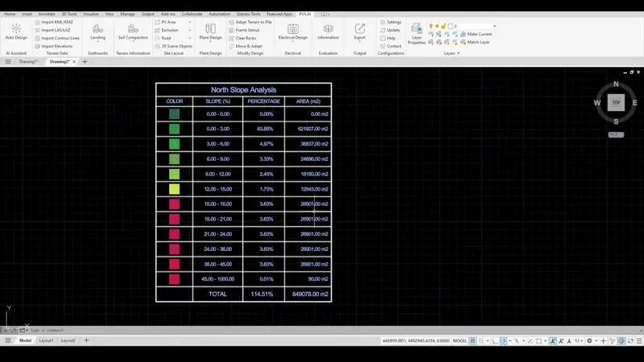Toggle layer 0 on/off lightbulb
The width and height of the screenshot is (644, 362).
(431, 27)
